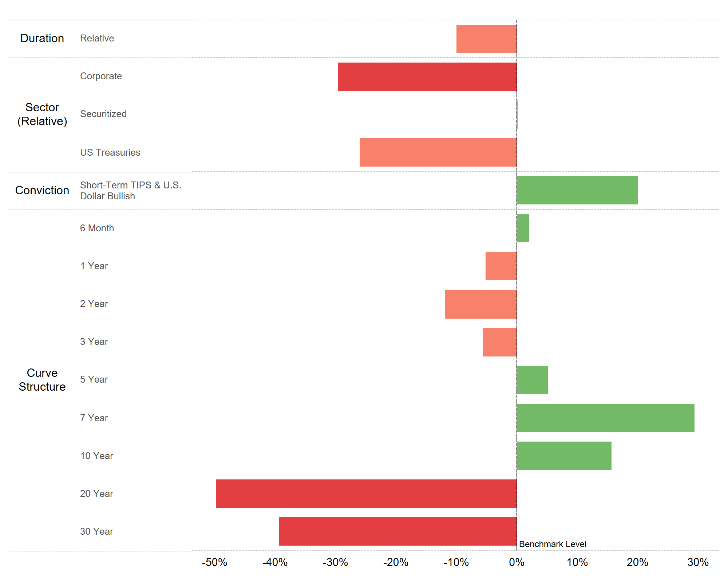Click the Sector (Relative) group heading
Viewport: 728px width, 582px height.
tap(42, 114)
